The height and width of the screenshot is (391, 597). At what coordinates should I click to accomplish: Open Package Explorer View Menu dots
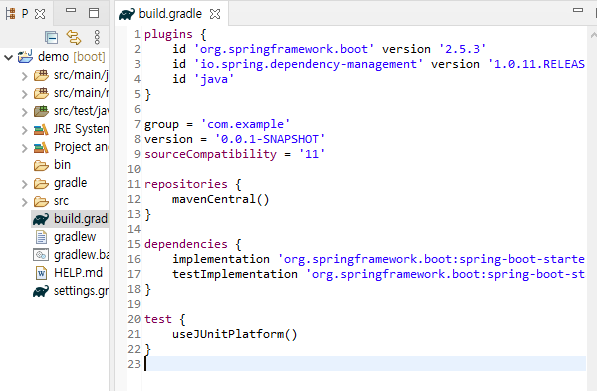coord(97,37)
